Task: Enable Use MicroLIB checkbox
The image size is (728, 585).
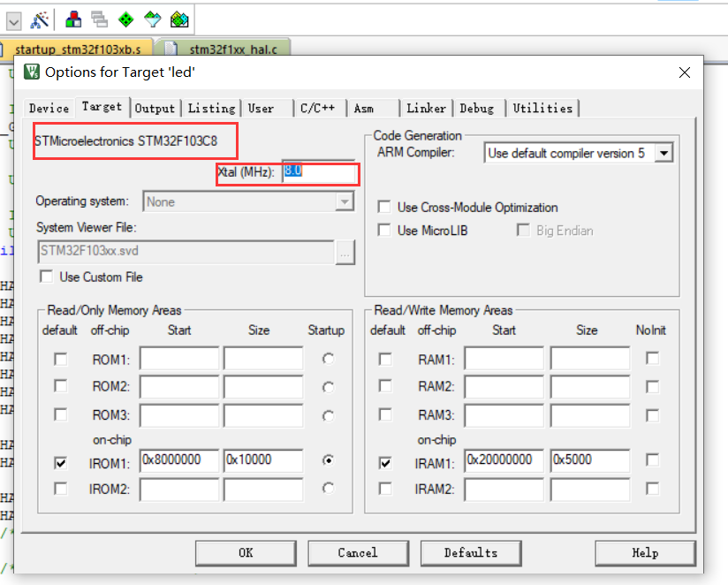Action: [384, 231]
